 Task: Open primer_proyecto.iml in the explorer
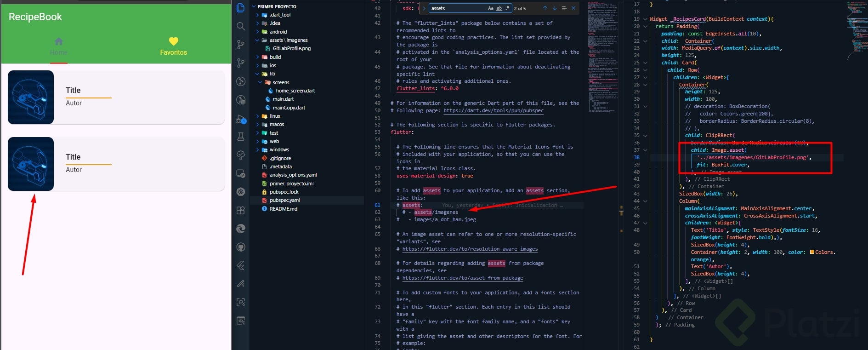point(292,184)
